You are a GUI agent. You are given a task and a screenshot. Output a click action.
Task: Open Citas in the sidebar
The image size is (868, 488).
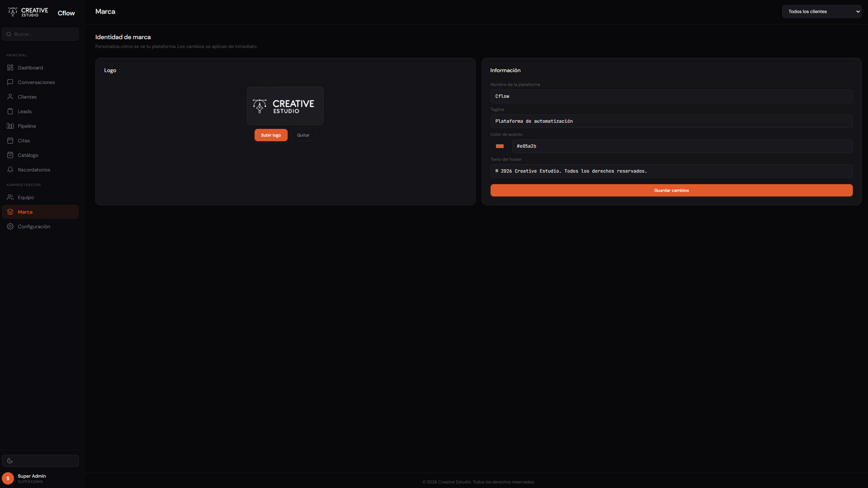40,141
